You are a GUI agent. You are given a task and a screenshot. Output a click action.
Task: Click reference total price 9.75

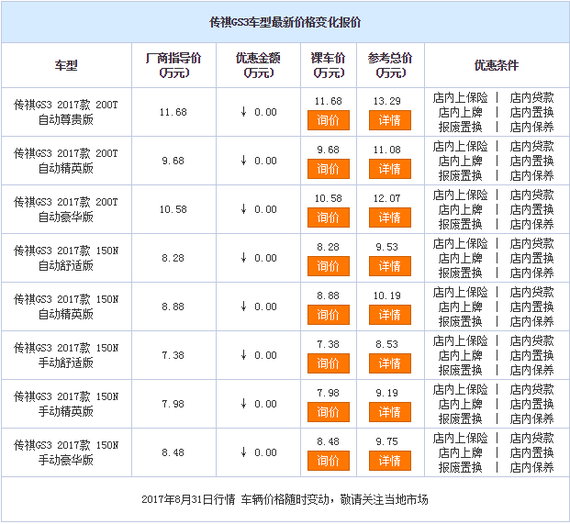point(387,442)
